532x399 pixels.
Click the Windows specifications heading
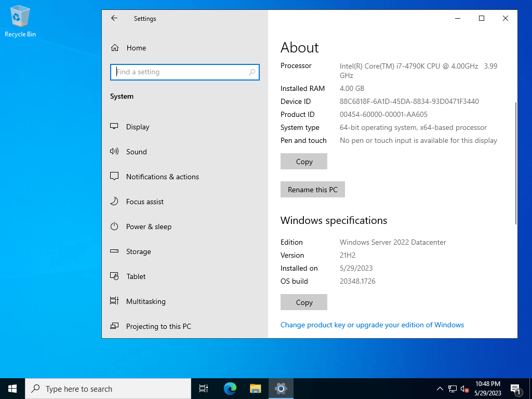click(334, 220)
